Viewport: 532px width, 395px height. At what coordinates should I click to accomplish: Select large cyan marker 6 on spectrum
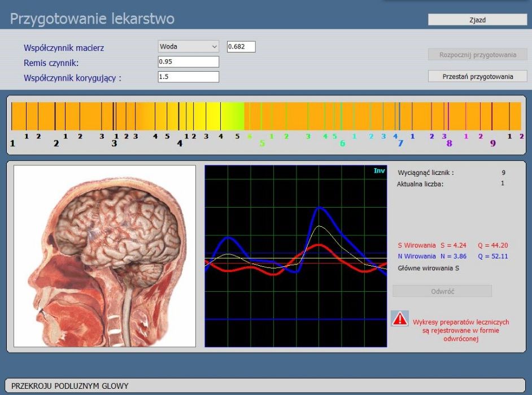click(342, 143)
